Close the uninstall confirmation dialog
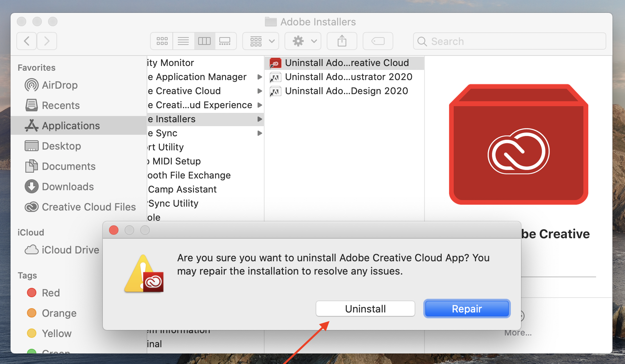The image size is (625, 364). (114, 230)
